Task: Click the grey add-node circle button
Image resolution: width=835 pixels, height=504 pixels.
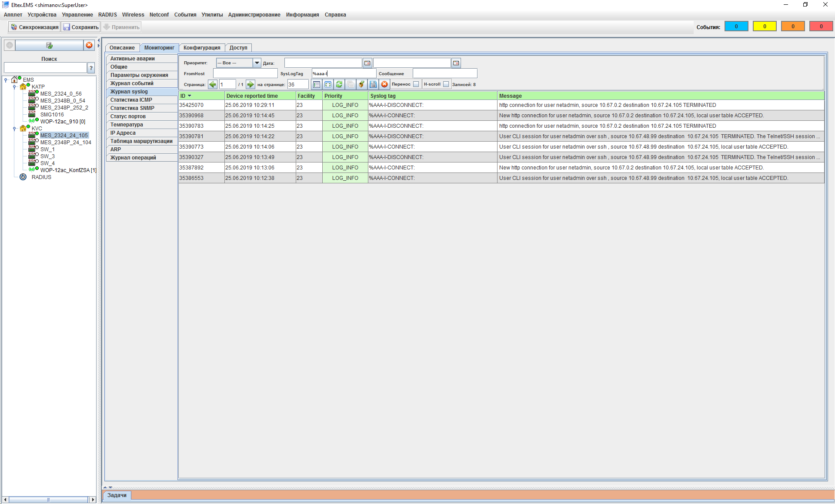Action: 9,45
